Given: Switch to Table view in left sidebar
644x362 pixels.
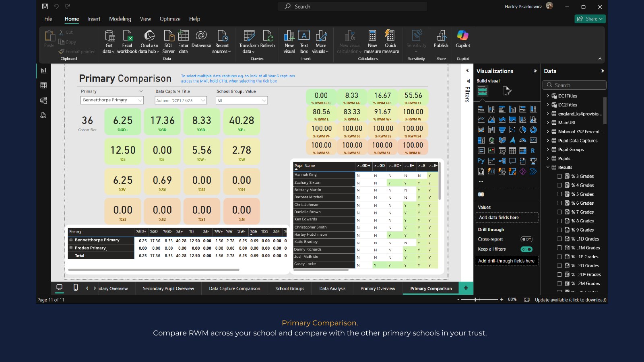Looking at the screenshot, I should [x=43, y=85].
